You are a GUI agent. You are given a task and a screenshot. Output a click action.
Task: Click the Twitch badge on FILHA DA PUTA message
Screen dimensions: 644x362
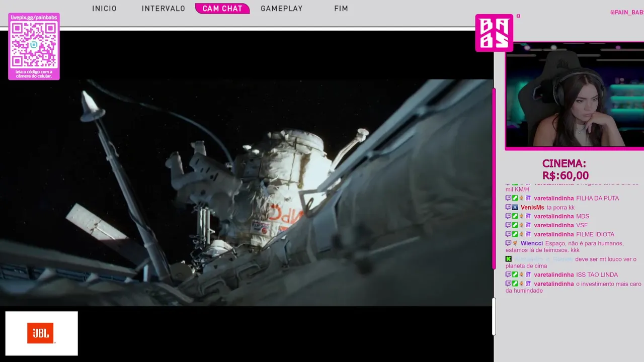point(508,198)
